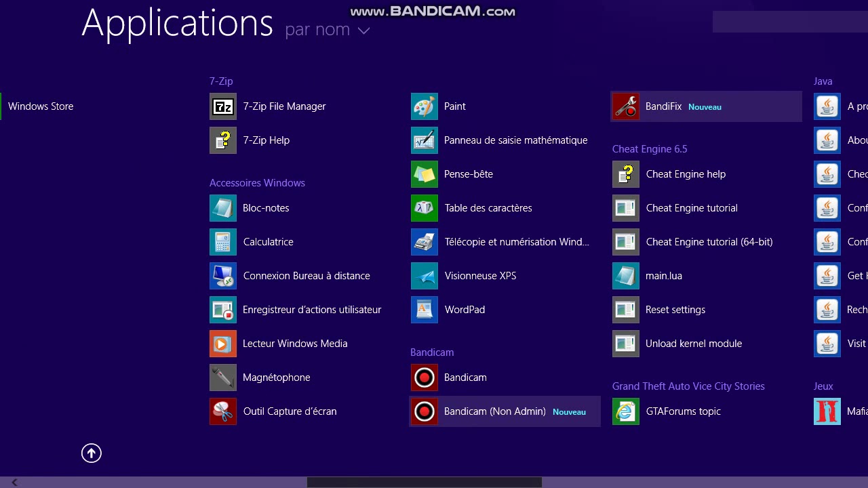Open Cheat Engine help icon
The height and width of the screenshot is (488, 868).
tap(626, 174)
